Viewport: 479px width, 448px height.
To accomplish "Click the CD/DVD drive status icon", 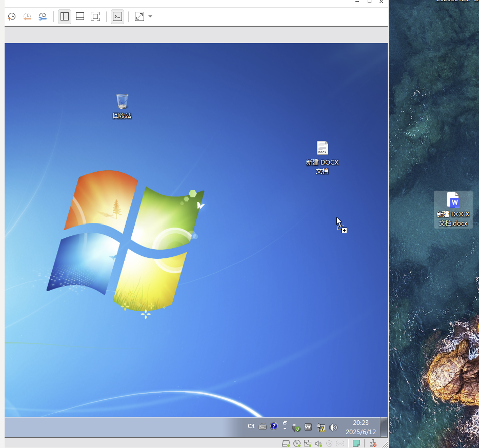I will [297, 444].
